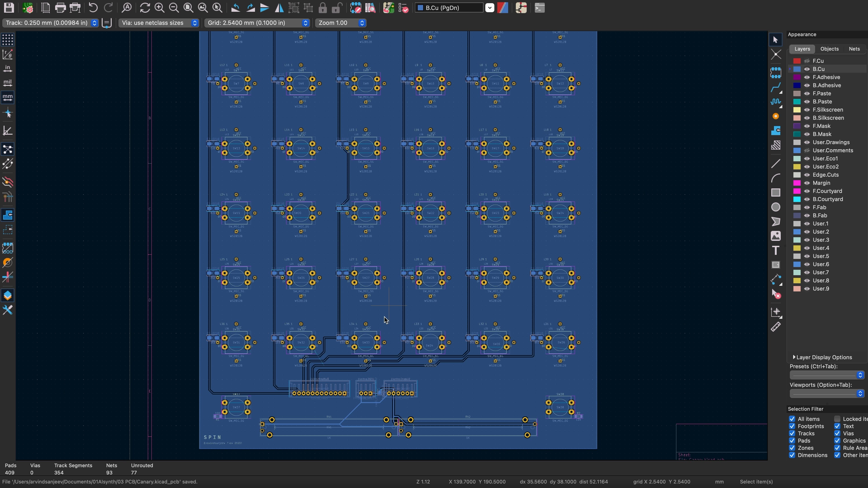Uncheck Tracks in Selection Filter

[x=792, y=434]
